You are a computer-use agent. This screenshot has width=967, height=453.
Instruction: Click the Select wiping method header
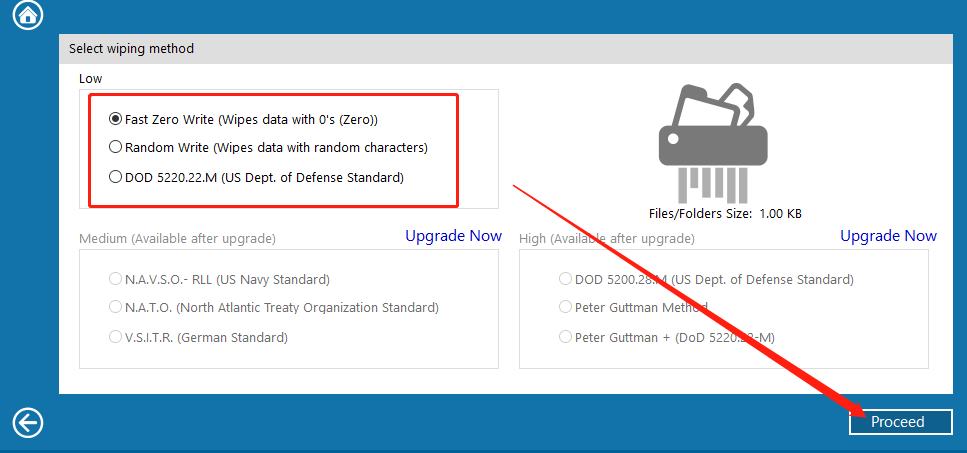131,48
